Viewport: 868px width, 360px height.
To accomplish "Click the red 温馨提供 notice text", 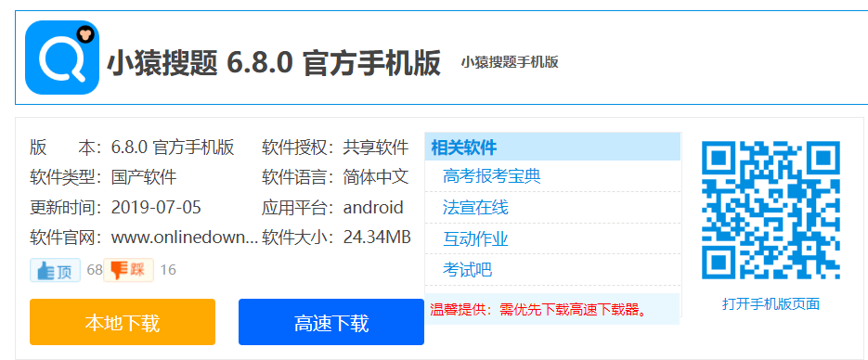I will pos(538,309).
